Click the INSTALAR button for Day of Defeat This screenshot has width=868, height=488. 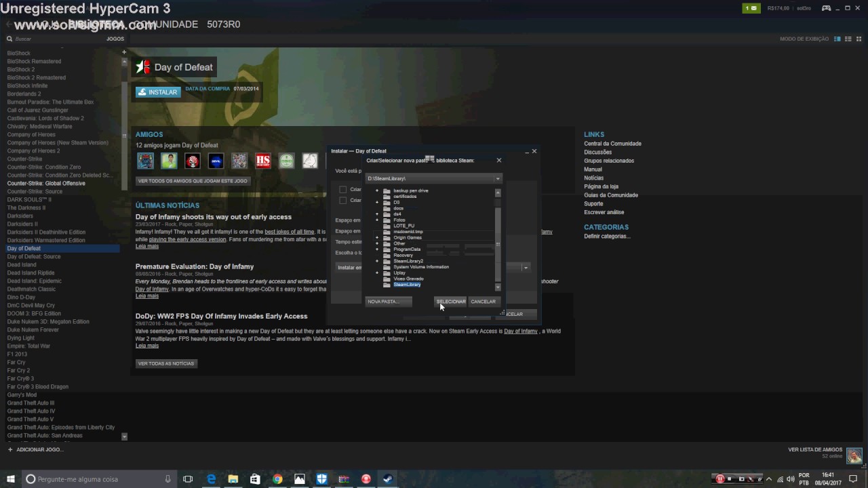pos(158,92)
